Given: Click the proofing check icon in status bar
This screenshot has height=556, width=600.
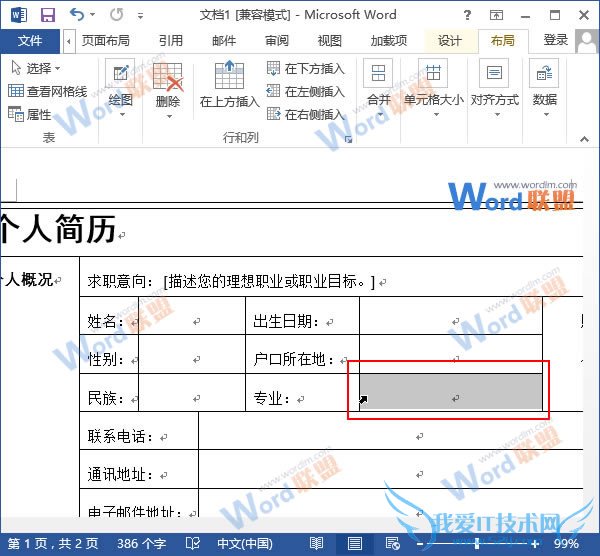Looking at the screenshot, I should click(193, 543).
